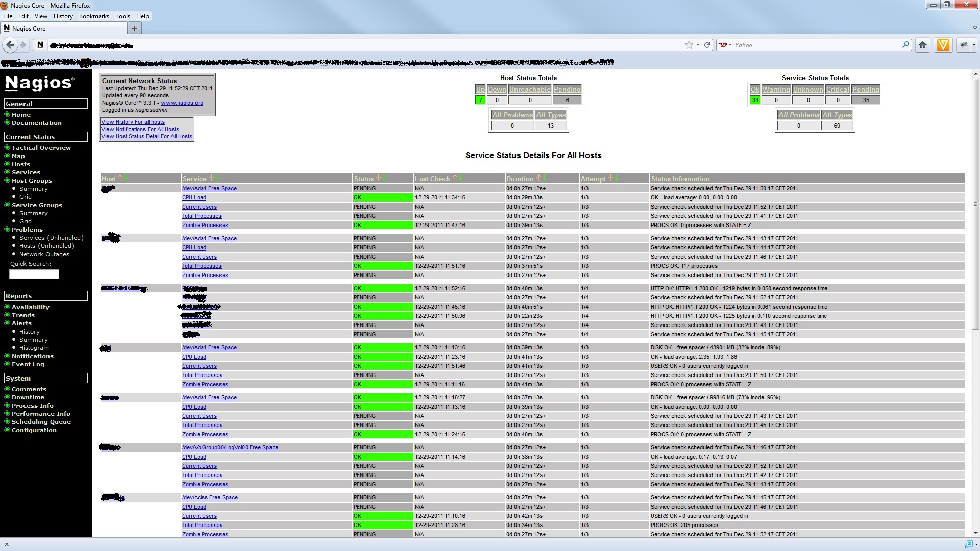Open the Tools menu

click(x=122, y=16)
